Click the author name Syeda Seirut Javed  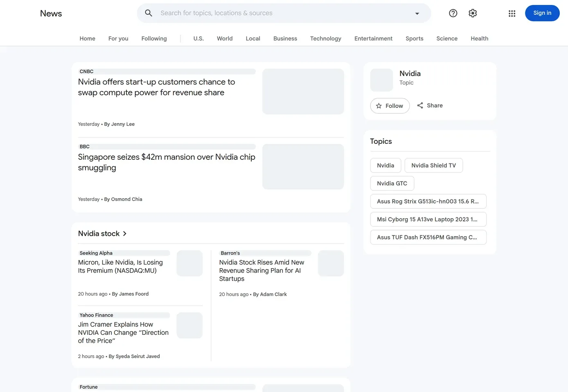point(137,356)
